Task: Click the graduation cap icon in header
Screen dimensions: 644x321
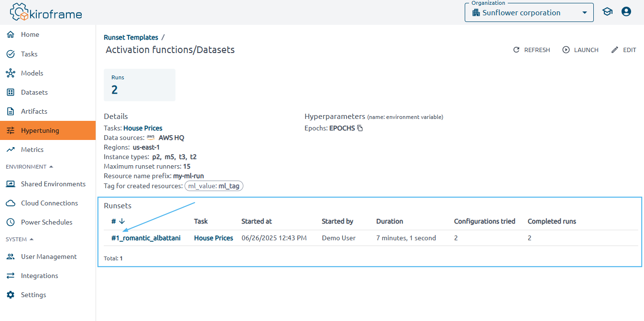Action: pos(607,12)
